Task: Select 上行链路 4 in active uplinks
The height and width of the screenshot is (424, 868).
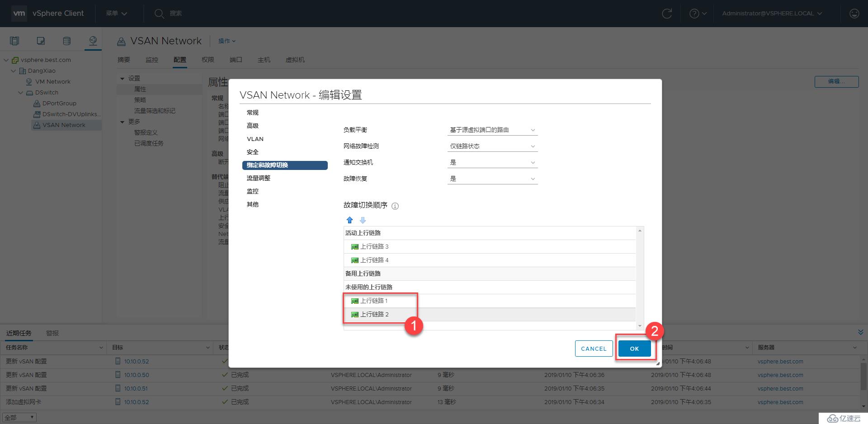Action: 490,260
